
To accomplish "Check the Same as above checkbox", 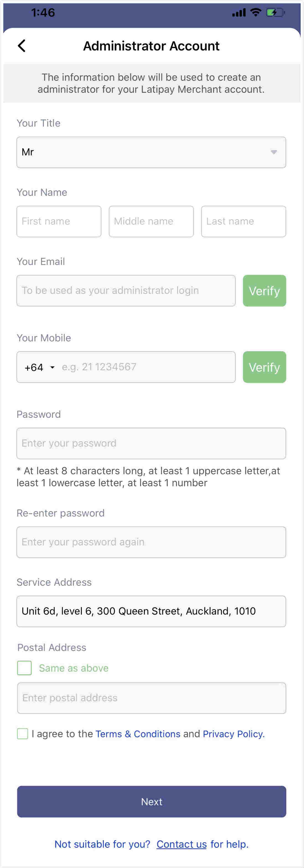I will click(x=24, y=668).
